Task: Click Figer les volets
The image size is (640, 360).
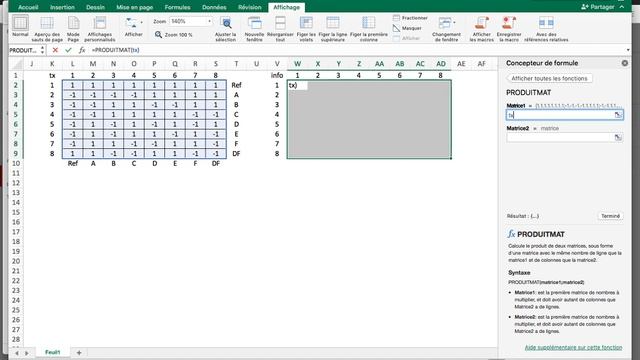Action: click(306, 28)
